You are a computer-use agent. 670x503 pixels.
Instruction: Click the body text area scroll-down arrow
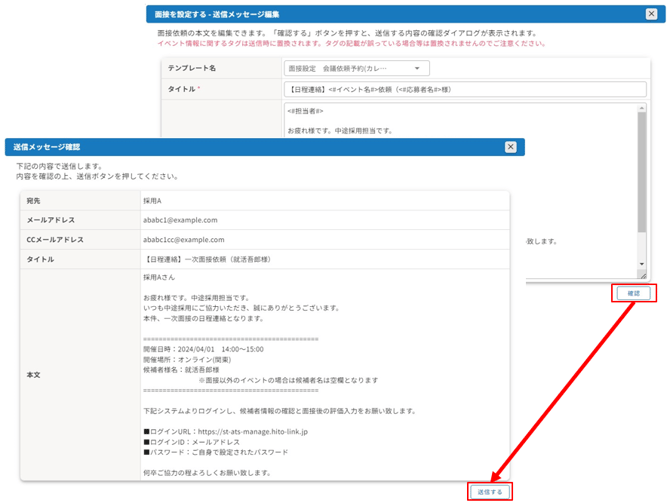[x=642, y=265]
